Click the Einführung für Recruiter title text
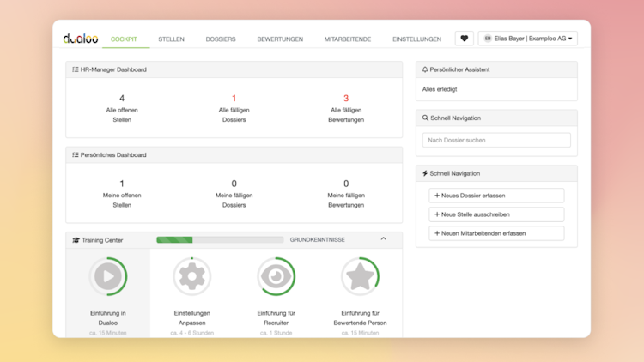The height and width of the screenshot is (362, 644). [276, 317]
